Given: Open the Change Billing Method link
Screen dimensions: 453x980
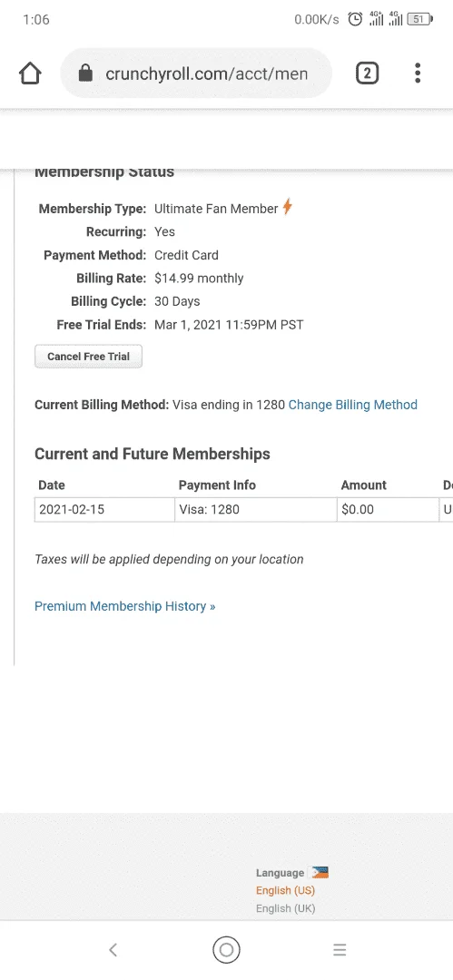Looking at the screenshot, I should (353, 405).
